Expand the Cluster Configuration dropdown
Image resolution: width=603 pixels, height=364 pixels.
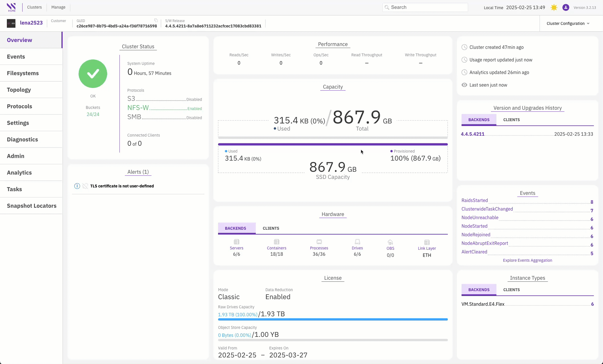click(568, 23)
